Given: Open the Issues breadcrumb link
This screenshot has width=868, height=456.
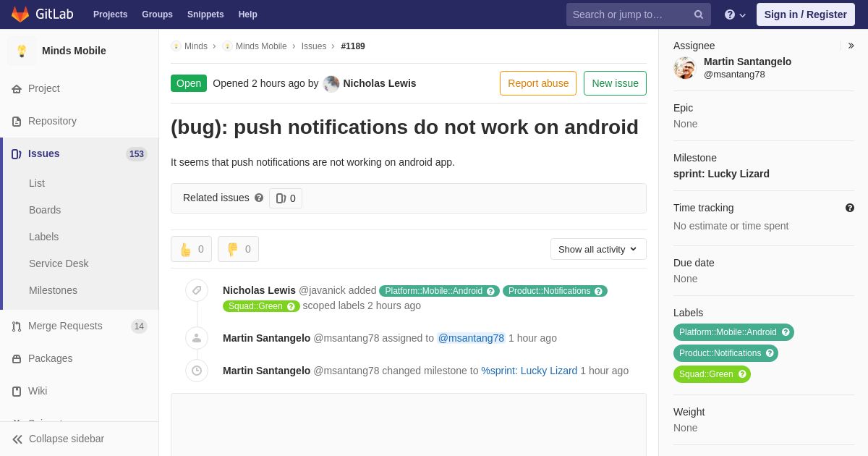Looking at the screenshot, I should point(314,46).
